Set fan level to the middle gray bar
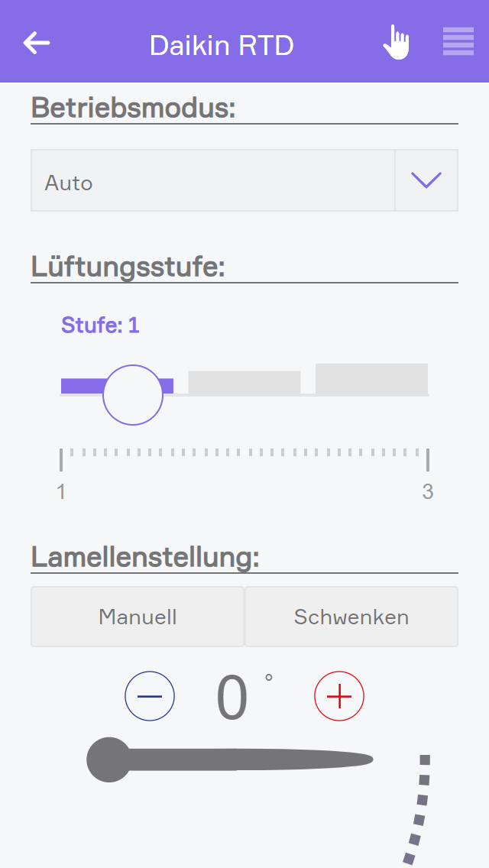Viewport: 489px width, 868px height. pyautogui.click(x=244, y=383)
